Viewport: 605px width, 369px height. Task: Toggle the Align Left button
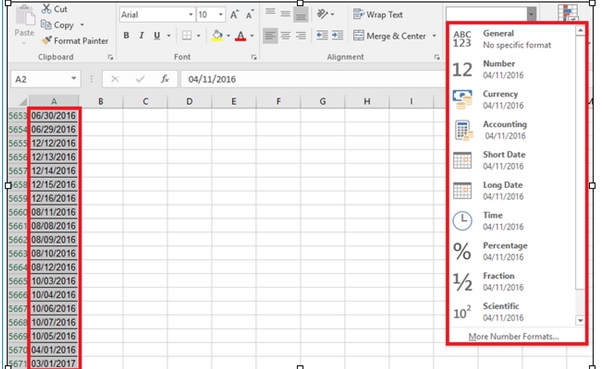270,36
